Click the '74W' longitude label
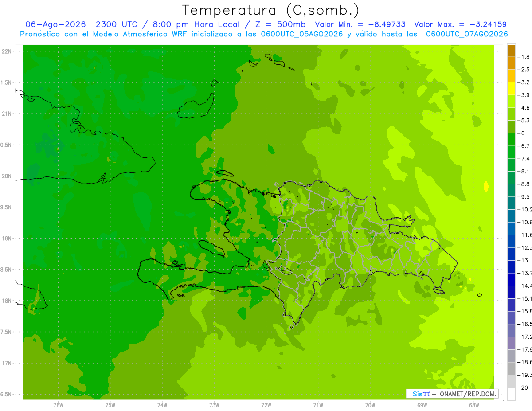532x411 pixels. [x=162, y=405]
